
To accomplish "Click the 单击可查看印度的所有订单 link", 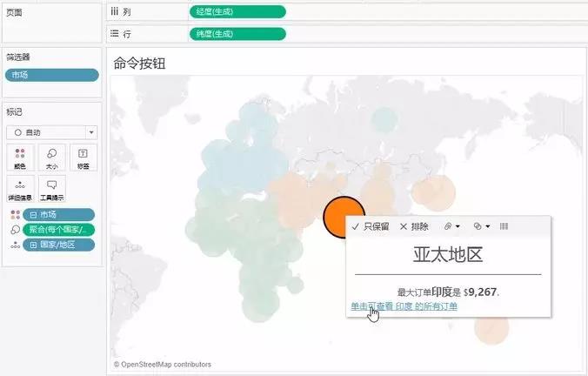I will 404,306.
